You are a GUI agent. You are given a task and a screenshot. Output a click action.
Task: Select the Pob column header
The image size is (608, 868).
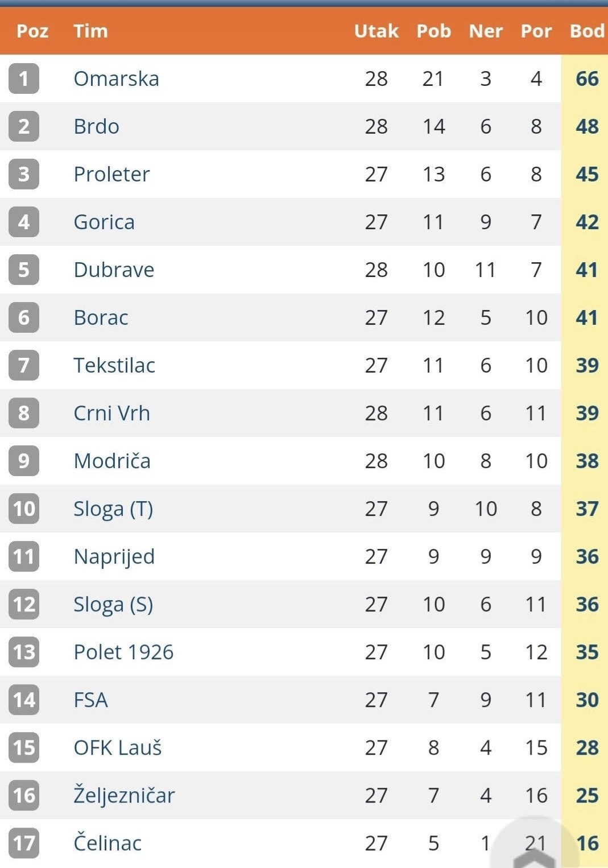tap(433, 31)
